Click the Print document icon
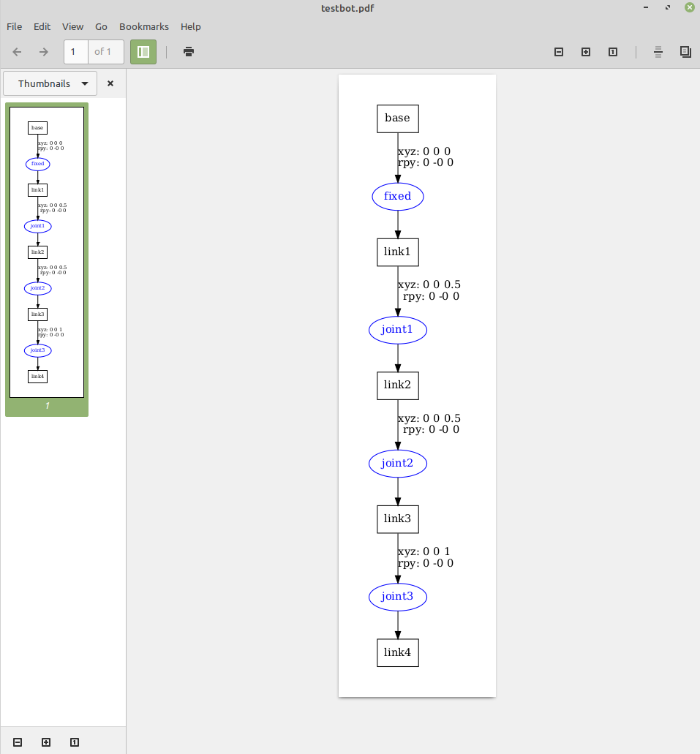Image resolution: width=700 pixels, height=754 pixels. point(189,52)
